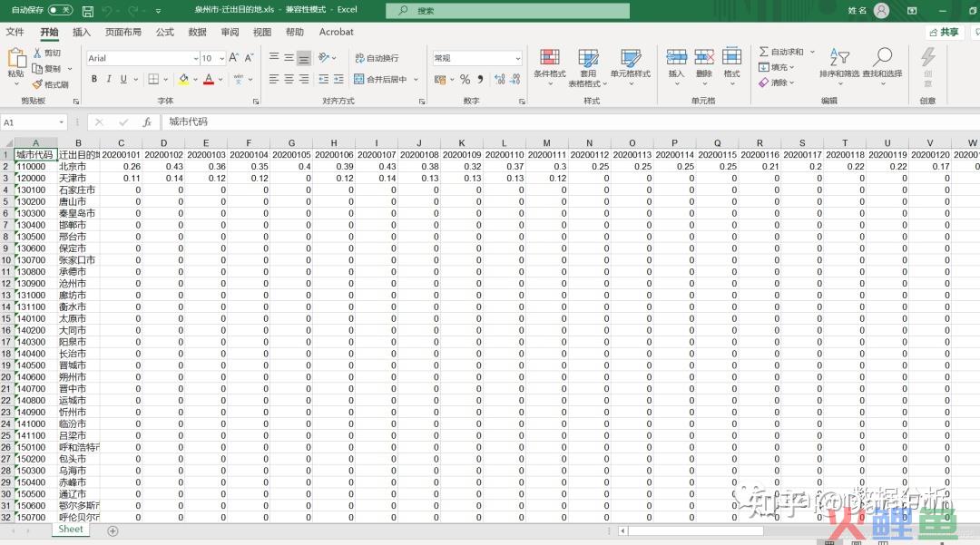Align text to vertical middle
Viewport: 980px width, 545px height.
click(289, 57)
